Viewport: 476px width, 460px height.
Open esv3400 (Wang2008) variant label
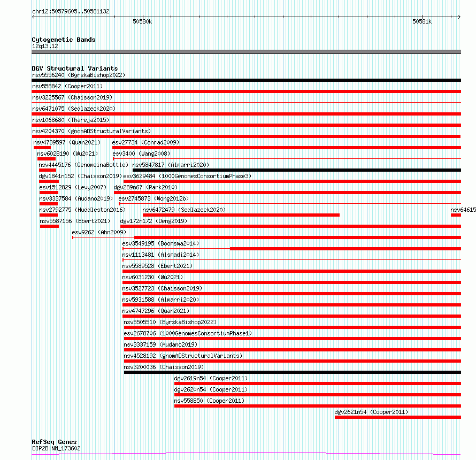(x=141, y=154)
